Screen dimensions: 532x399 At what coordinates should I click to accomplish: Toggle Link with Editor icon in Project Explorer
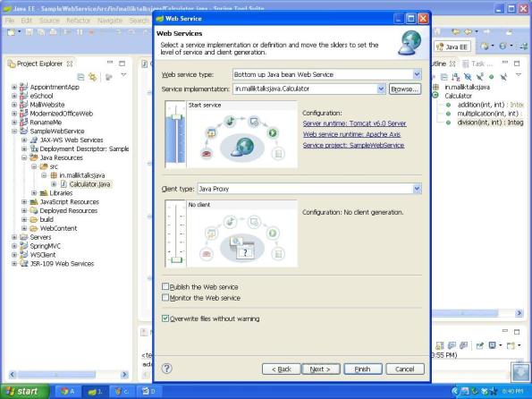tap(93, 77)
